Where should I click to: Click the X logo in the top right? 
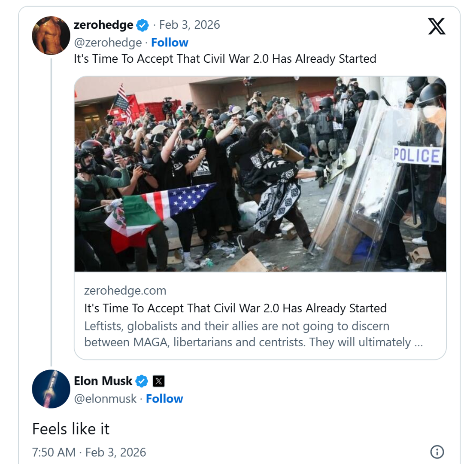point(437,26)
